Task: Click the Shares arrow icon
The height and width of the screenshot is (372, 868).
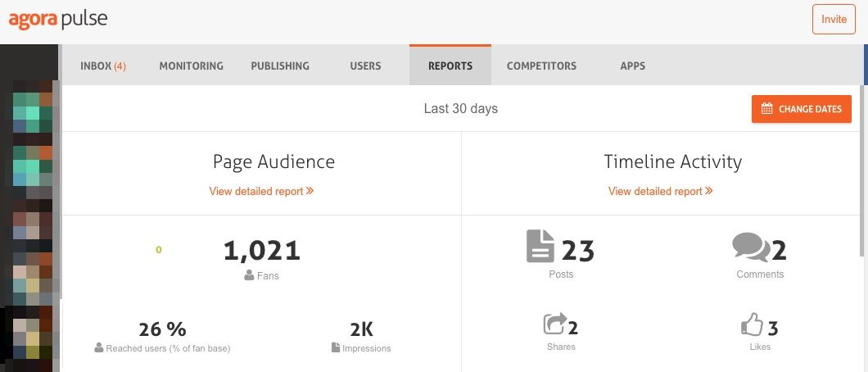Action: coord(555,324)
